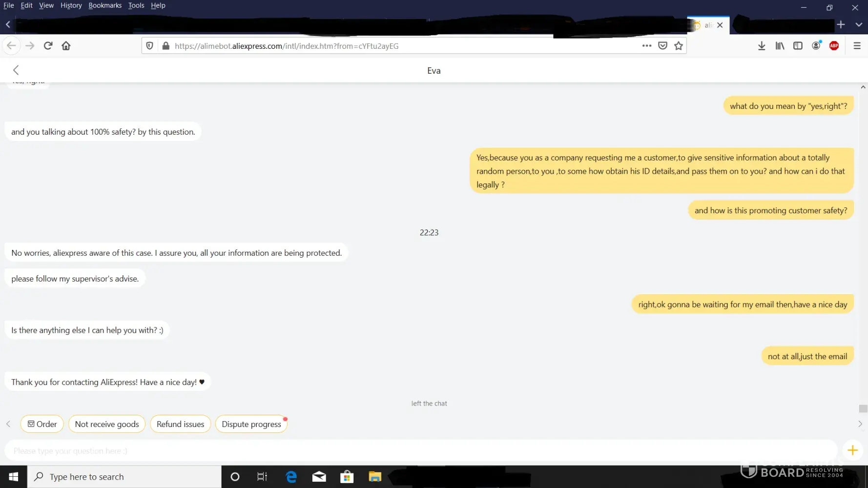Go to Firefox home page icon
The image size is (868, 488).
coord(66,46)
